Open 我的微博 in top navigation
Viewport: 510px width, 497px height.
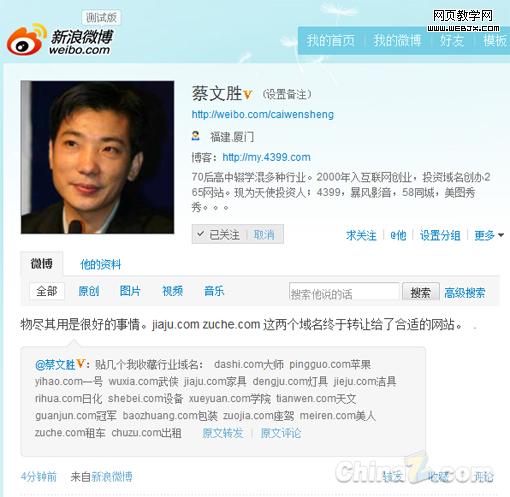coord(397,41)
